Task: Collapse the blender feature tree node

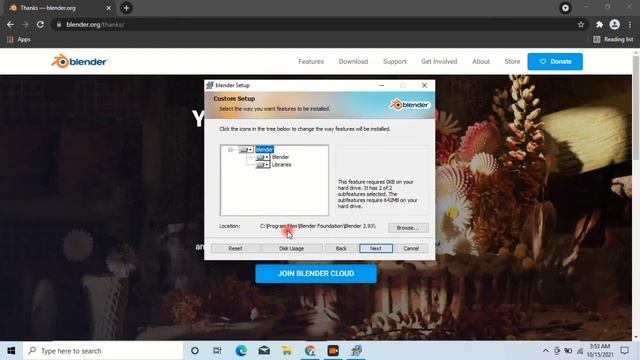Action: click(x=230, y=150)
